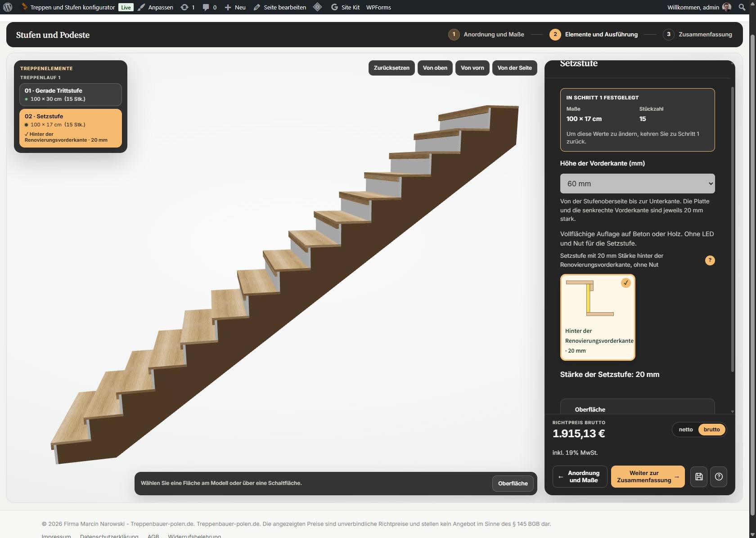Click the configuration panel scrollbar
Screen dimensions: 756x538
click(x=732, y=229)
